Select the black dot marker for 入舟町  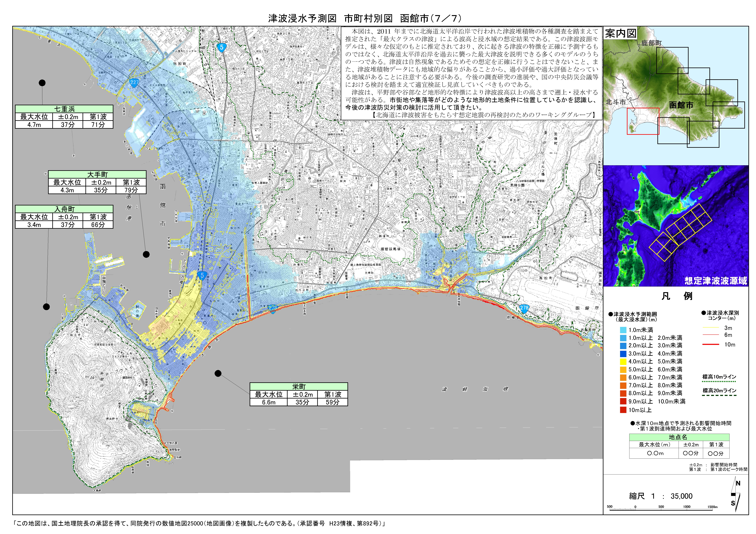(x=46, y=307)
